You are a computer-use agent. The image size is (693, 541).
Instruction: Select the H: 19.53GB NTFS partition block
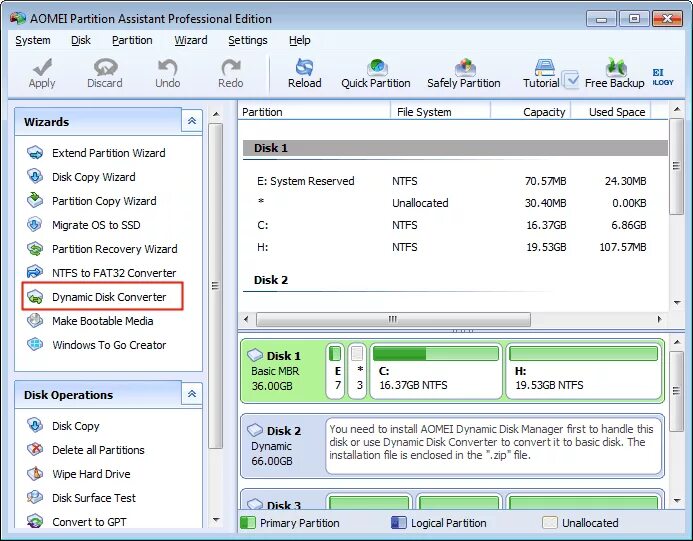tap(583, 371)
